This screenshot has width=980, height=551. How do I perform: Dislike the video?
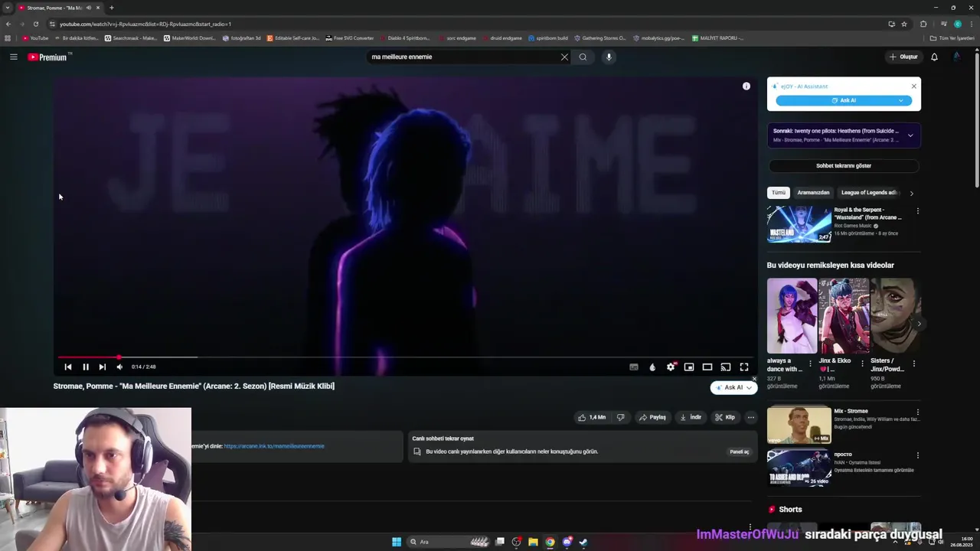tap(621, 417)
